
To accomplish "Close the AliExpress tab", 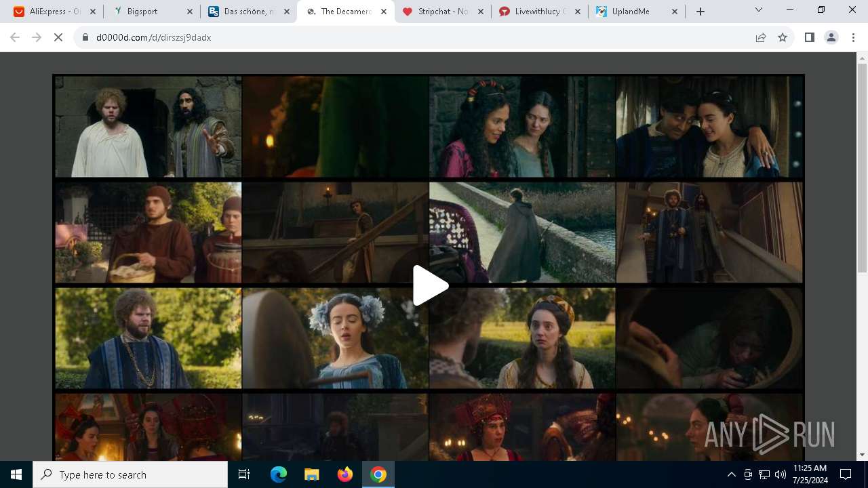I will [x=93, y=12].
